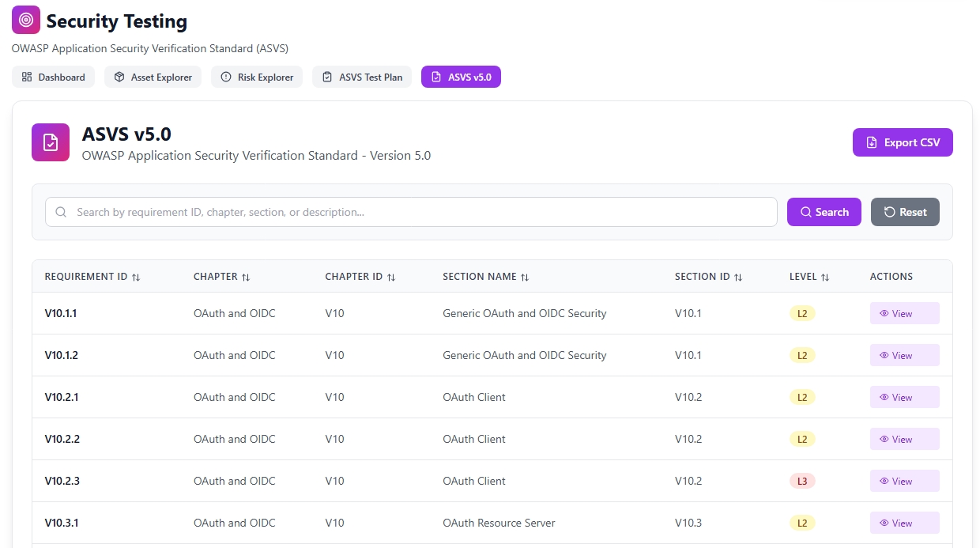
Task: Click requirement ID V10.2.3
Action: coord(62,481)
